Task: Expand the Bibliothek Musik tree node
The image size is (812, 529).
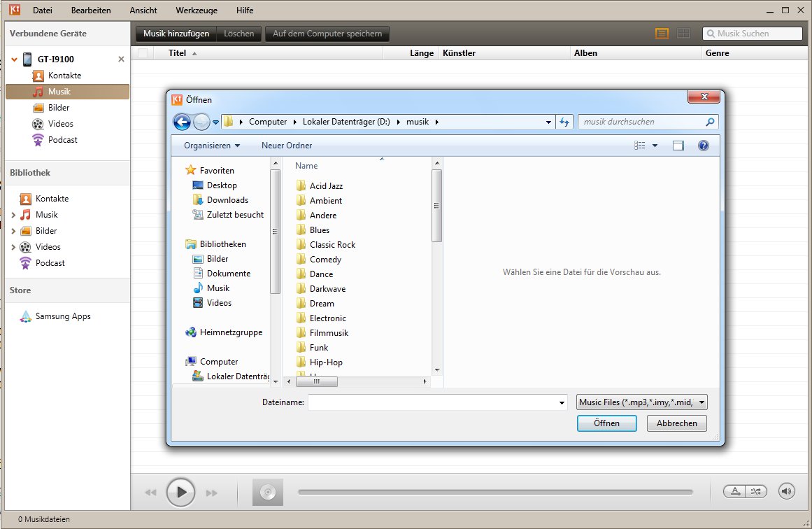Action: click(13, 215)
